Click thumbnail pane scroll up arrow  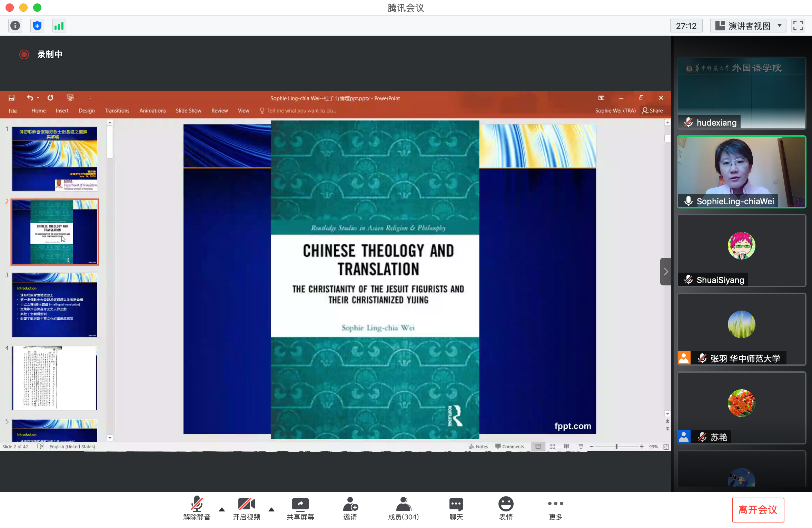pos(110,122)
